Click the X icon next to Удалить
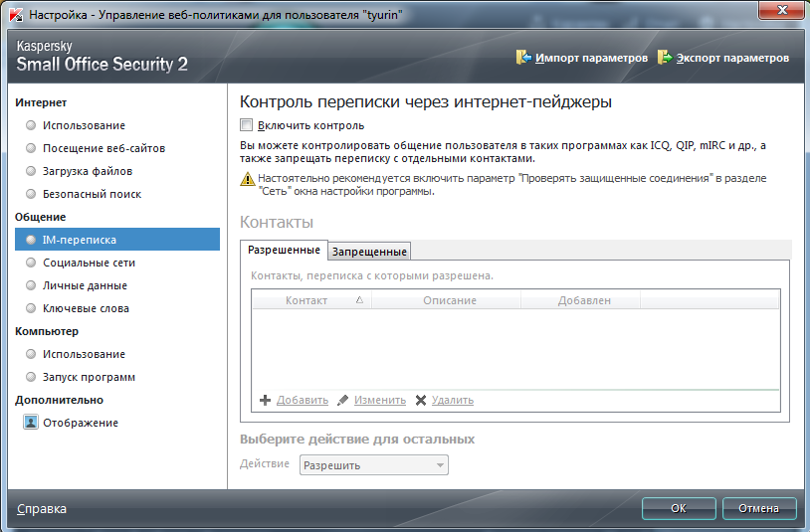 (421, 400)
